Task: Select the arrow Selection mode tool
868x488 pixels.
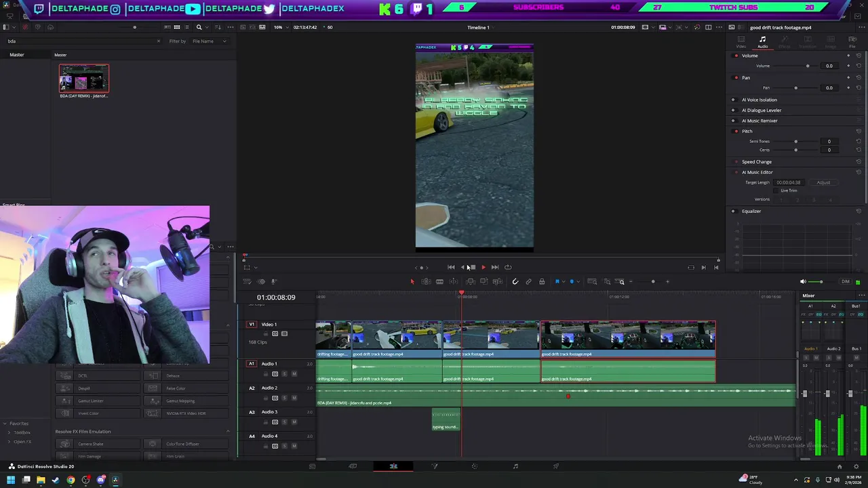Action: (x=412, y=282)
